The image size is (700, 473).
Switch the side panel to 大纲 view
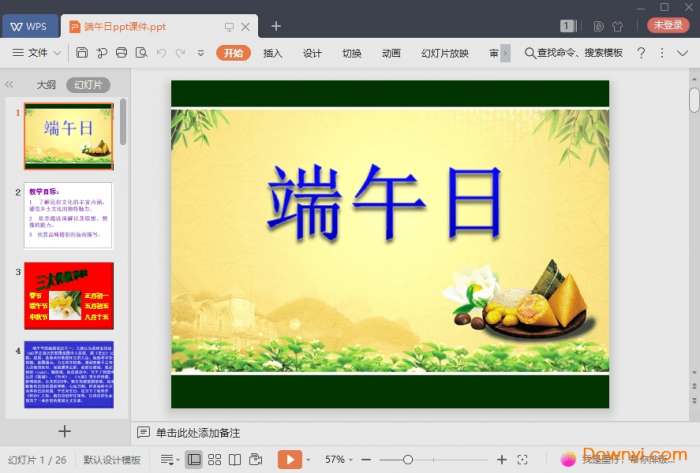coord(46,85)
